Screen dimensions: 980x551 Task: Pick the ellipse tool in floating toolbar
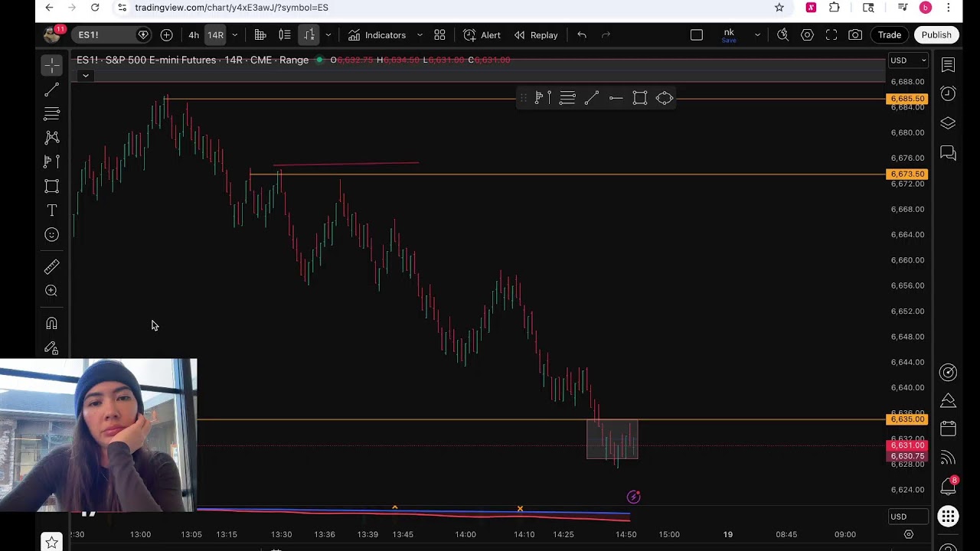tap(665, 98)
